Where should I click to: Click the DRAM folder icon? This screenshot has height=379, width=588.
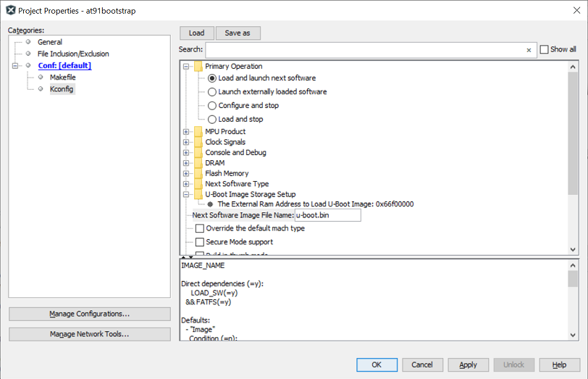(198, 163)
